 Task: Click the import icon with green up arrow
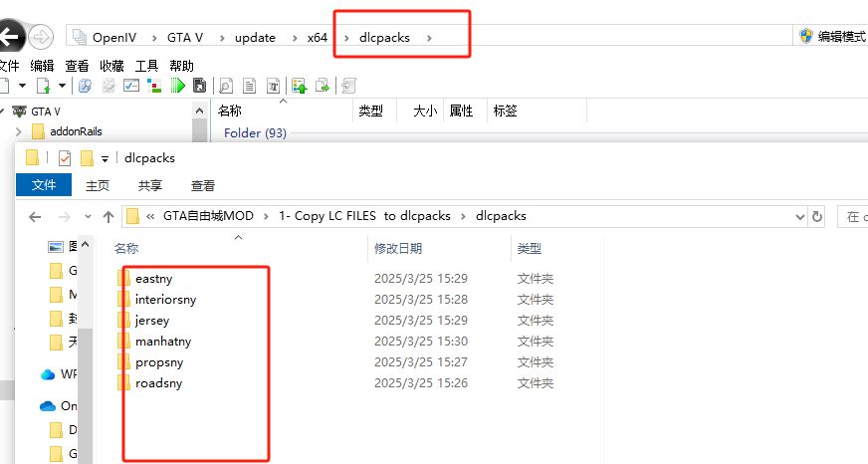[x=300, y=86]
